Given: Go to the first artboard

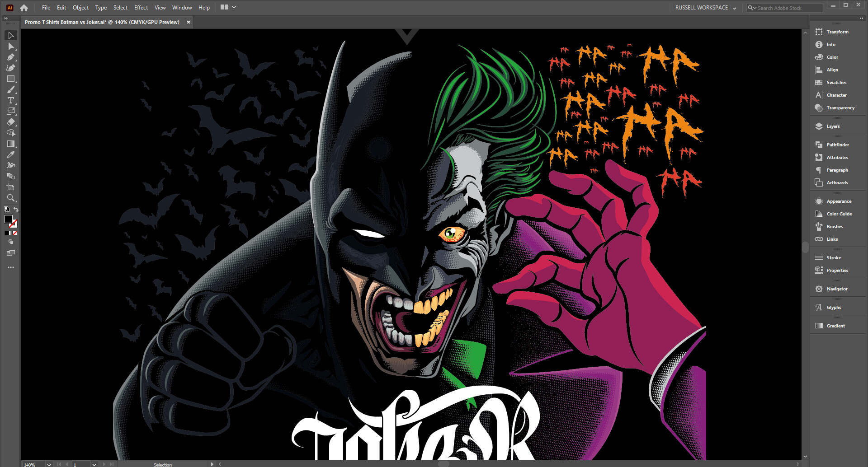Looking at the screenshot, I should [x=59, y=464].
